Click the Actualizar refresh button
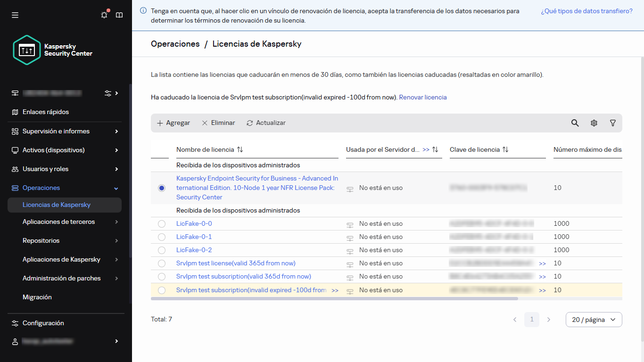Screen dimensions: 644x362 266,123
